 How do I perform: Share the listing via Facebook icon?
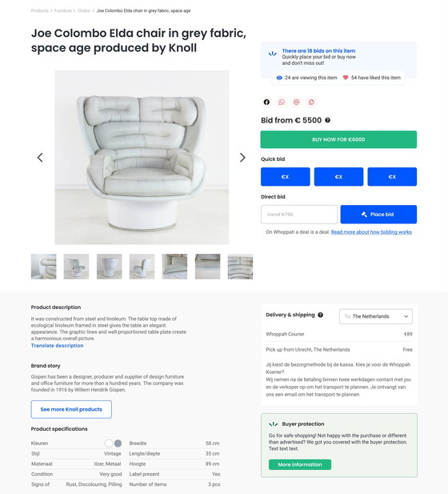266,102
